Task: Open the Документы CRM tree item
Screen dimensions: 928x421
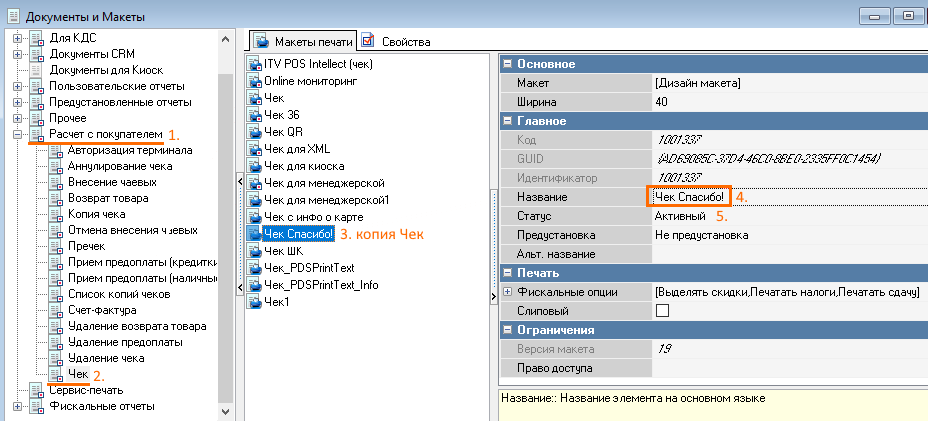Action: pyautogui.click(x=91, y=54)
